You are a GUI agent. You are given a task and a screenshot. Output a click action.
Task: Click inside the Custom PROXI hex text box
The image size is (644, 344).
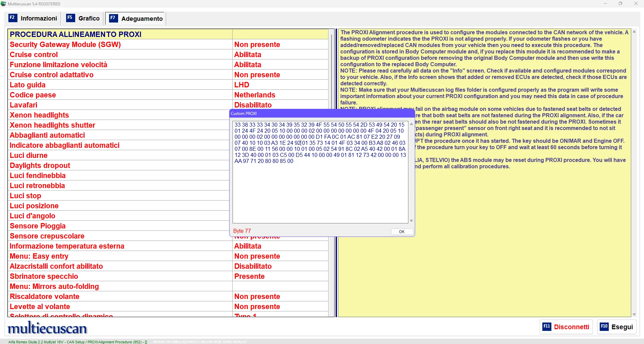click(320, 172)
